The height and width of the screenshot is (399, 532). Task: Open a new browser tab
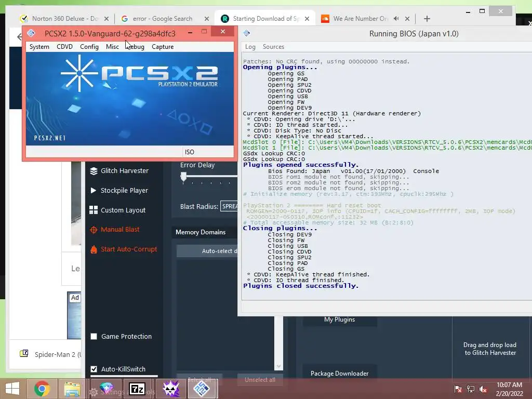click(x=427, y=19)
